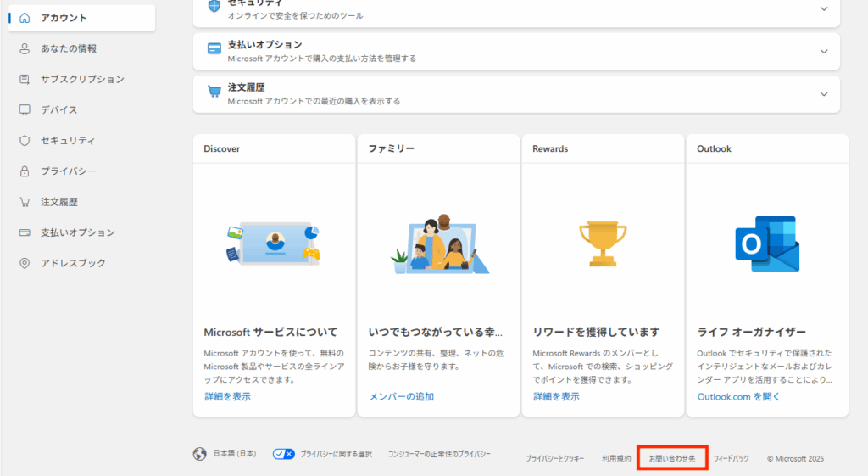
Task: Click the 注文履歴 panel title
Action: click(x=247, y=87)
